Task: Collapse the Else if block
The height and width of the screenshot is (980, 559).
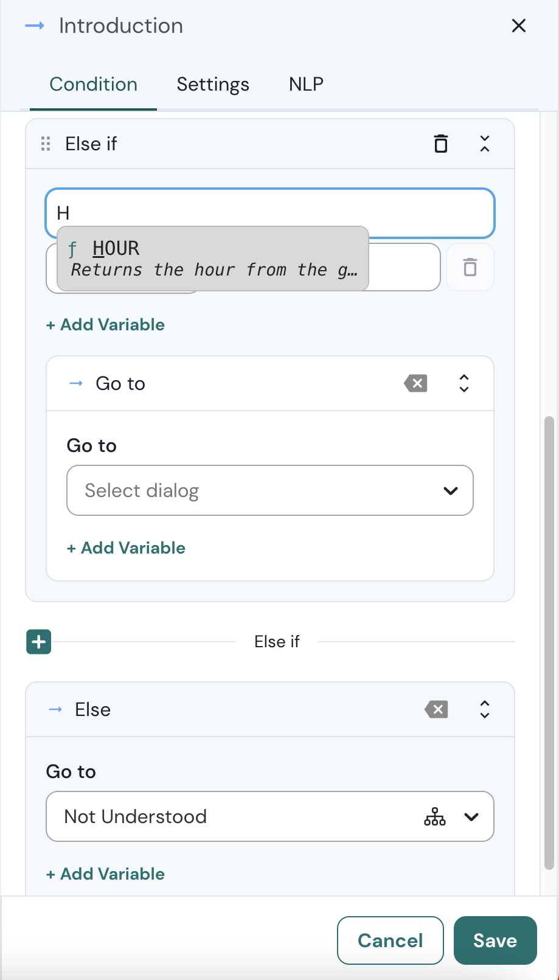Action: pyautogui.click(x=484, y=144)
